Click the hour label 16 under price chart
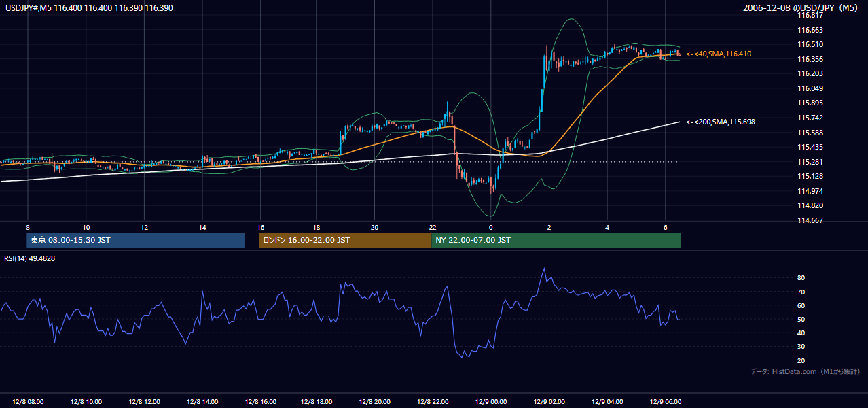Image resolution: width=868 pixels, height=408 pixels. pyautogui.click(x=261, y=227)
